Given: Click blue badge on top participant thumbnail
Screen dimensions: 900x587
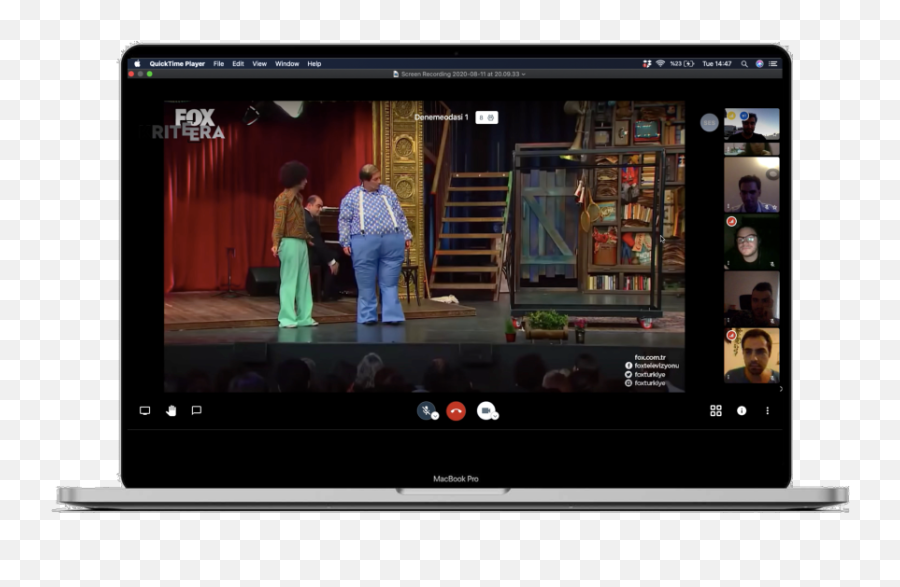Looking at the screenshot, I should coord(744,115).
